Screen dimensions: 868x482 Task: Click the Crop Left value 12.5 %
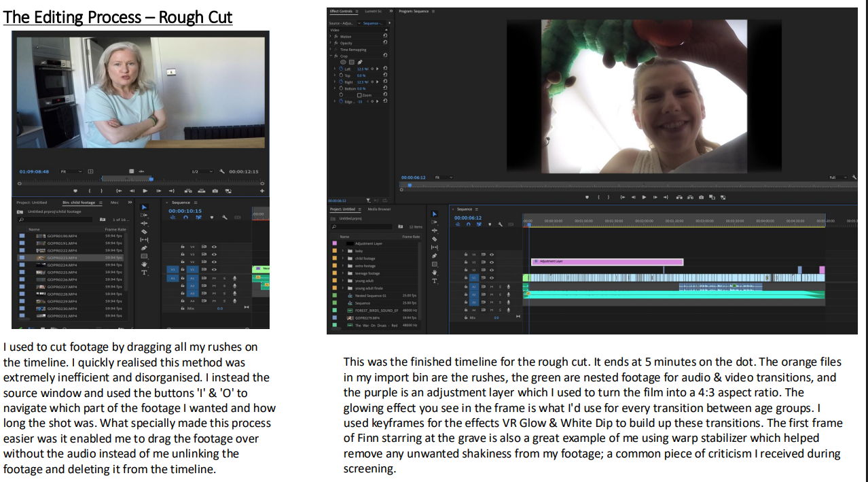362,69
